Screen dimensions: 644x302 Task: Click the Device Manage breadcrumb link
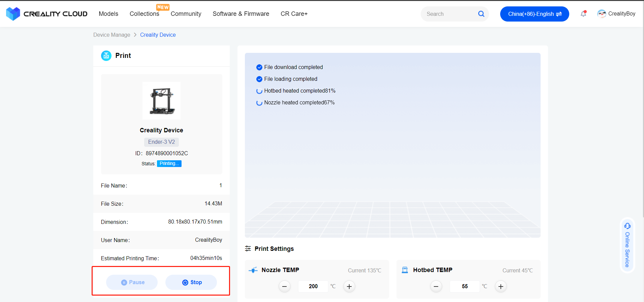112,35
